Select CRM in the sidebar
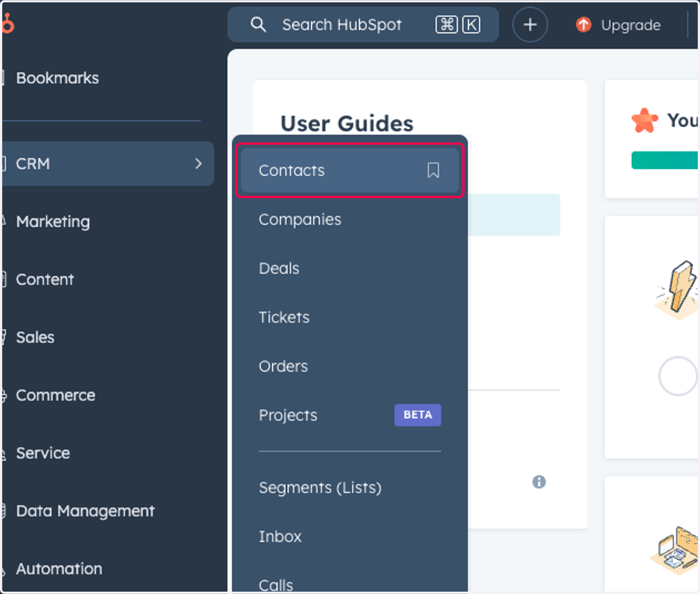Screen dimensions: 700x594 (x=108, y=164)
